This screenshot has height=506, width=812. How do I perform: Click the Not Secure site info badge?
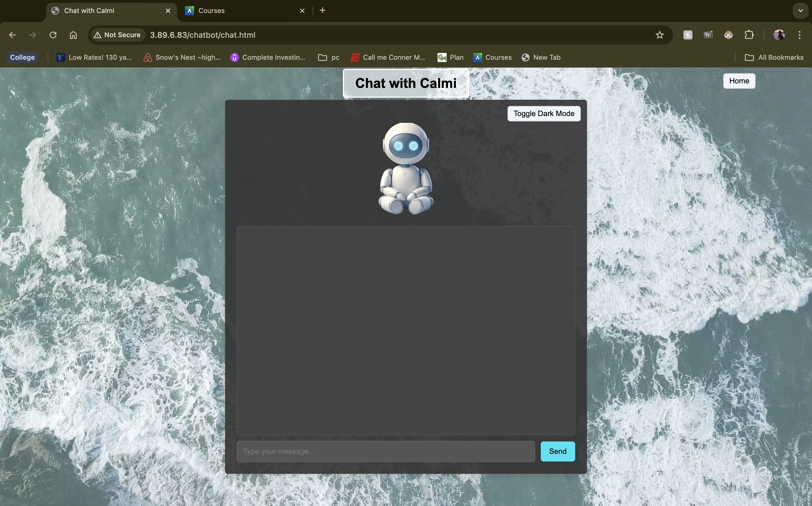pyautogui.click(x=117, y=35)
